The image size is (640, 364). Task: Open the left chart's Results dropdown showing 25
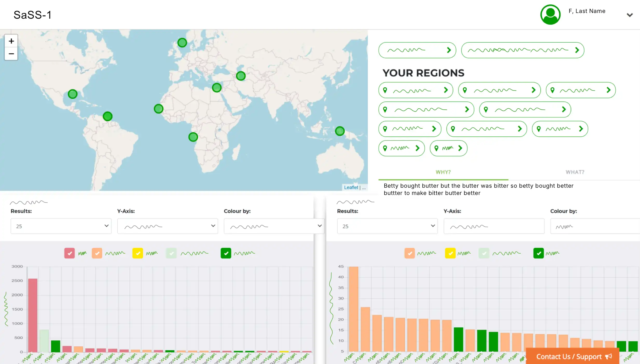(61, 226)
